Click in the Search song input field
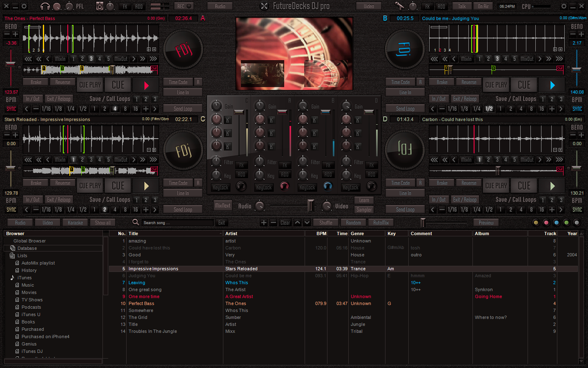This screenshot has height=368, width=588. [x=178, y=223]
